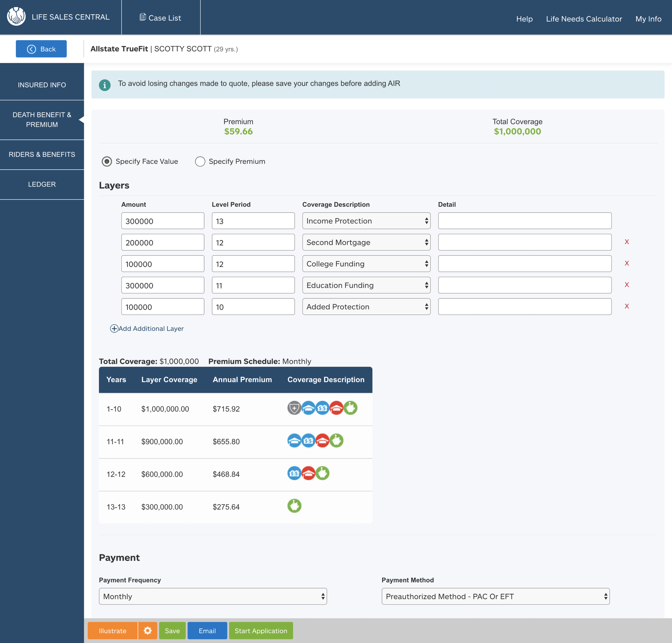
Task: Click green piggy bank icon in 13-13 row
Action: point(294,506)
